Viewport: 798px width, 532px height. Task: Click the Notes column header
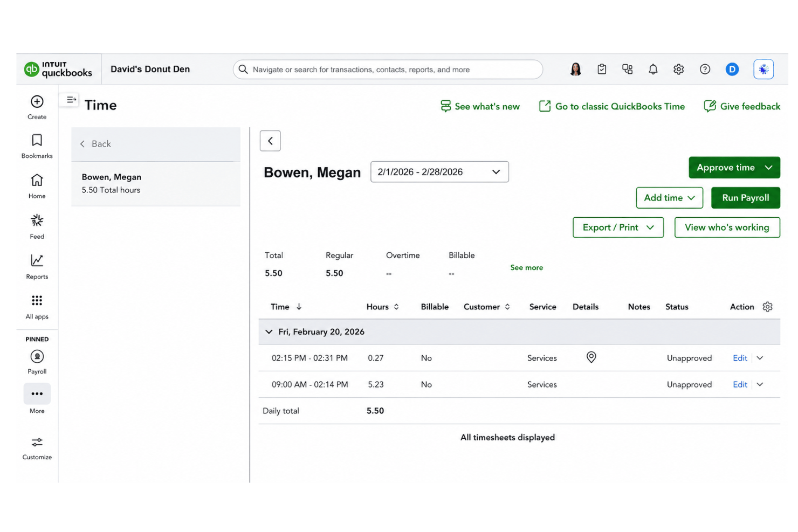click(639, 307)
